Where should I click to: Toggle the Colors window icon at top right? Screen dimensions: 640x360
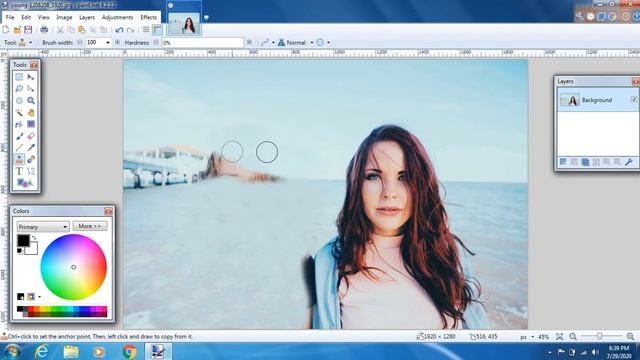pyautogui.click(x=612, y=16)
